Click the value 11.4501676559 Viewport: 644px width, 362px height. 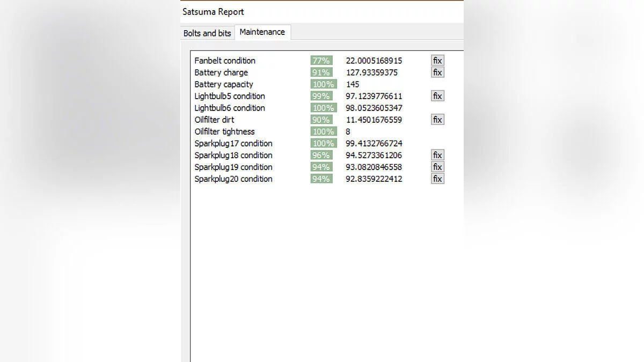pyautogui.click(x=374, y=120)
